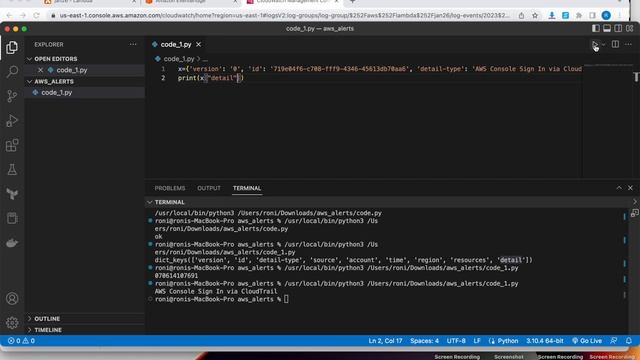Maximize the panel size chevron

[x=619, y=188]
